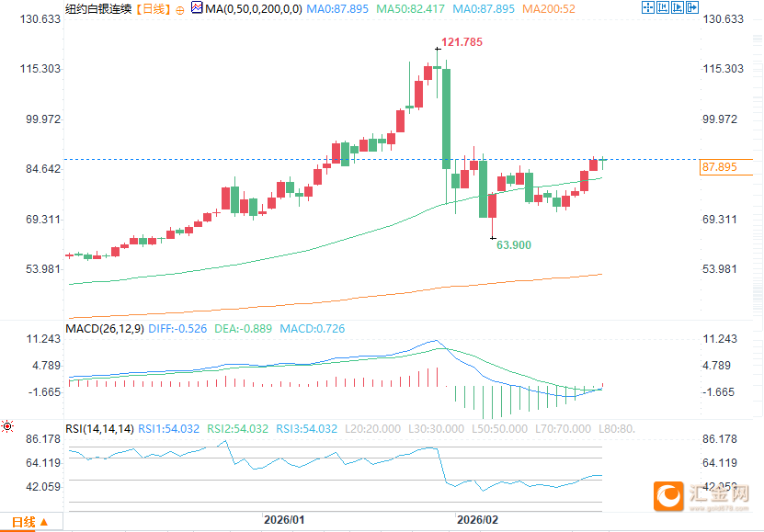
Task: Click the scroll chart left axis icon
Action: [x=663, y=7]
